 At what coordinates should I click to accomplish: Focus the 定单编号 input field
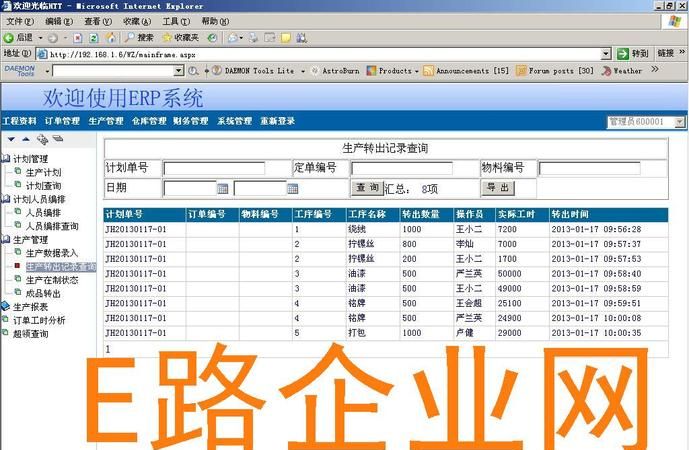[402, 168]
